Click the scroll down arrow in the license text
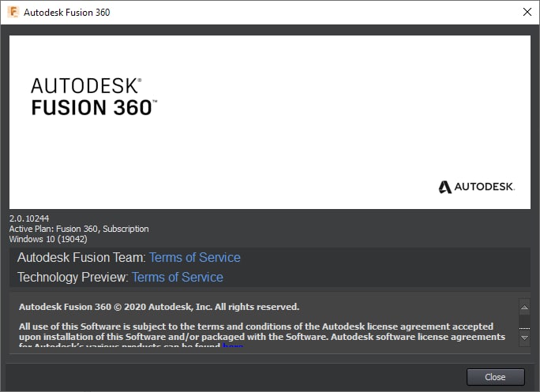This screenshot has height=392, width=540. [x=524, y=338]
